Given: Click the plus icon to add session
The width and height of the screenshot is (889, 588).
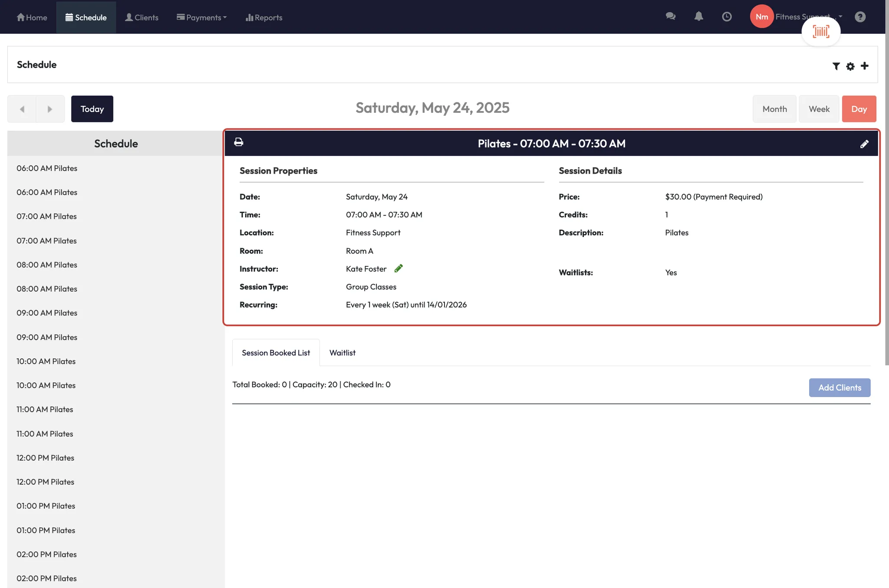Looking at the screenshot, I should click(865, 66).
